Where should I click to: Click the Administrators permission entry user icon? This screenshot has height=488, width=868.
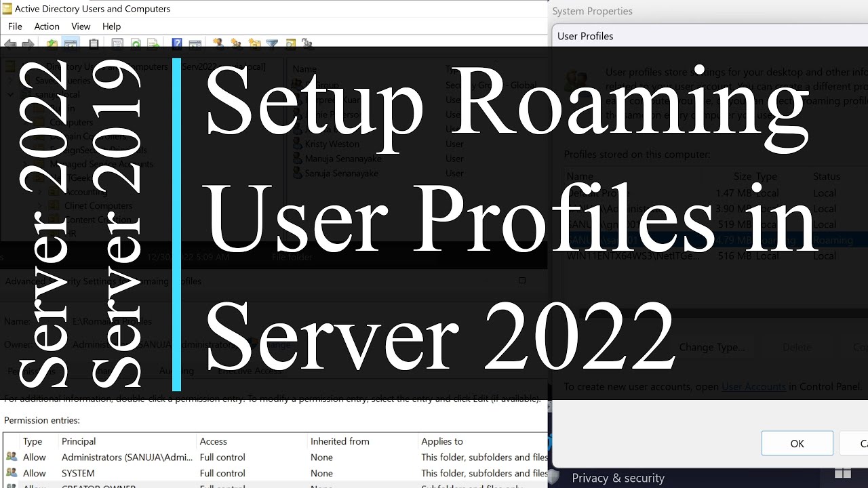(x=12, y=457)
